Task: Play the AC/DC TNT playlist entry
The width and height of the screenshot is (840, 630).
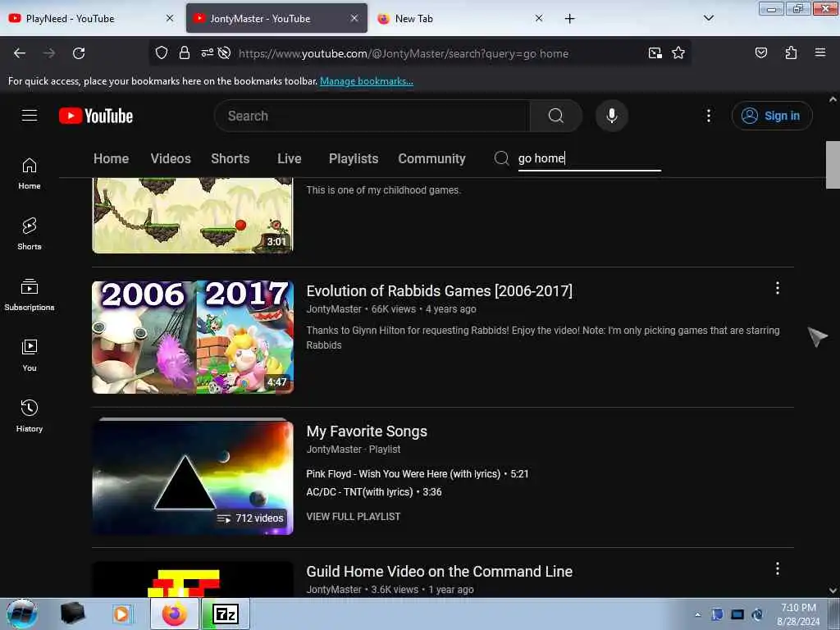Action: coord(374,492)
